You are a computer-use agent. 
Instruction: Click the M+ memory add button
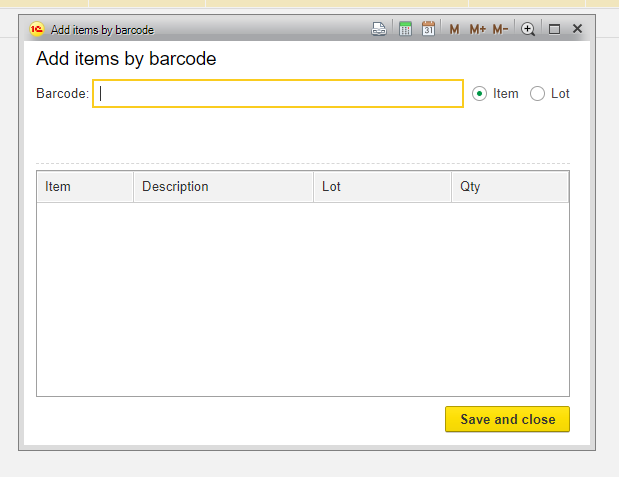[477, 30]
